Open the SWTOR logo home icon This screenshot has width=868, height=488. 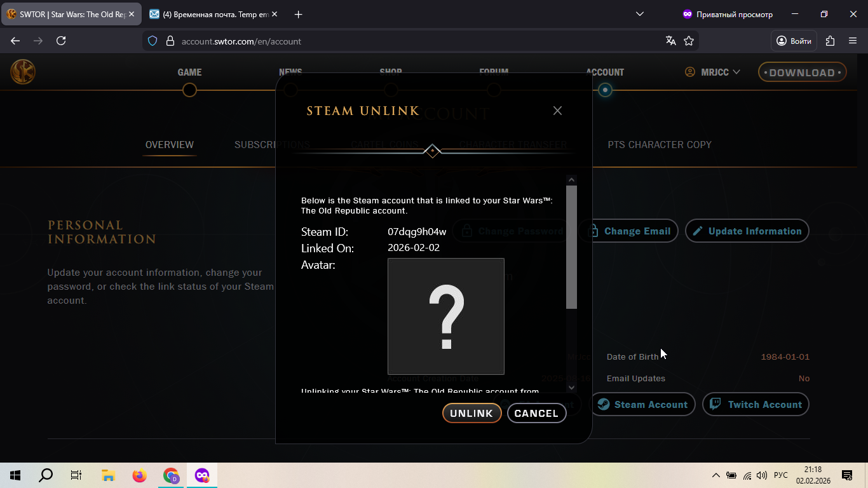coord(23,72)
